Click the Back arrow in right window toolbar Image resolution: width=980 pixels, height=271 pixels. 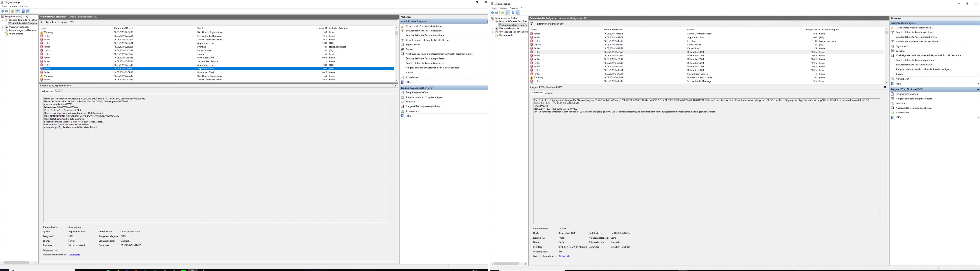coord(493,13)
